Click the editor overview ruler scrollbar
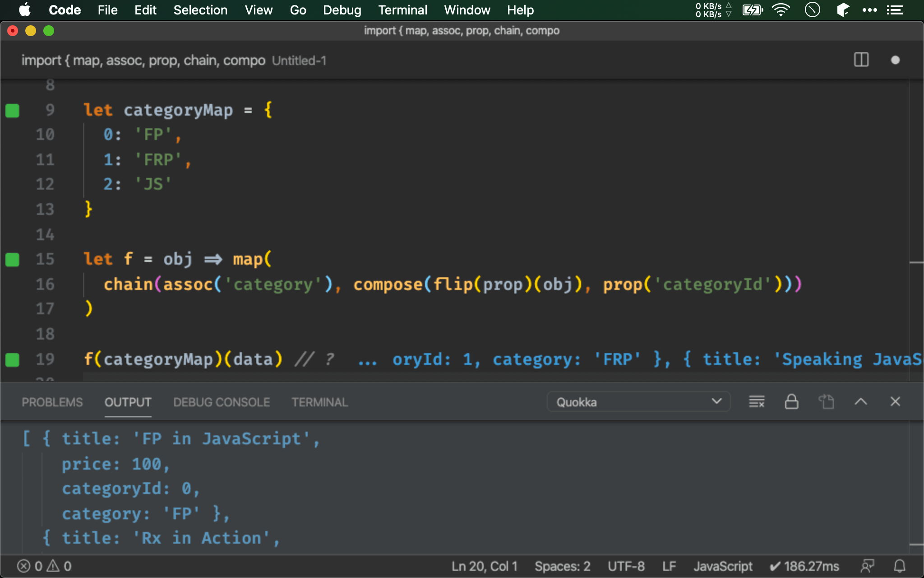924x578 pixels. pos(916,230)
